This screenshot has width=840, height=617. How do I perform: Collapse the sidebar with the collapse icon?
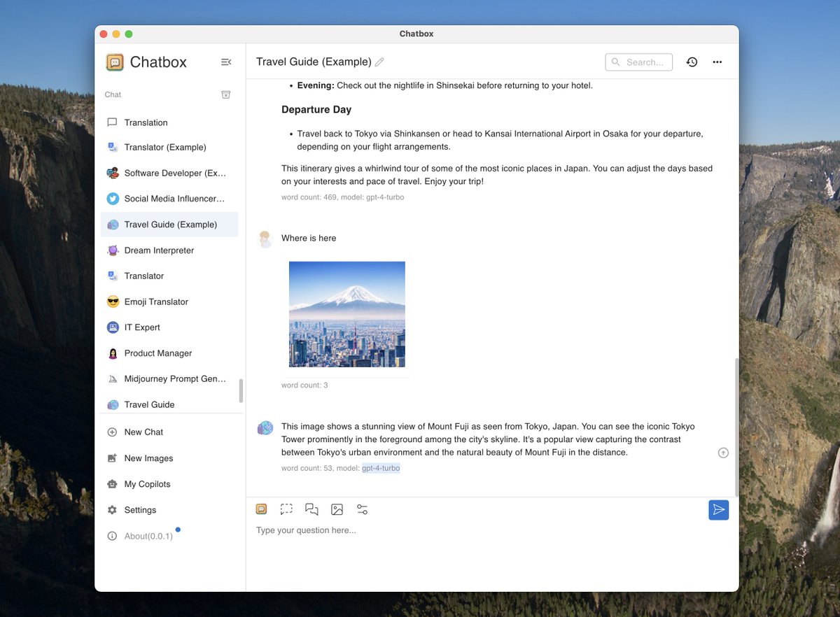coord(225,62)
